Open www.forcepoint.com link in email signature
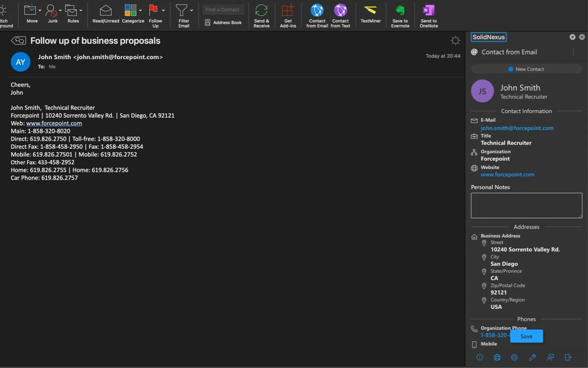 (x=54, y=123)
